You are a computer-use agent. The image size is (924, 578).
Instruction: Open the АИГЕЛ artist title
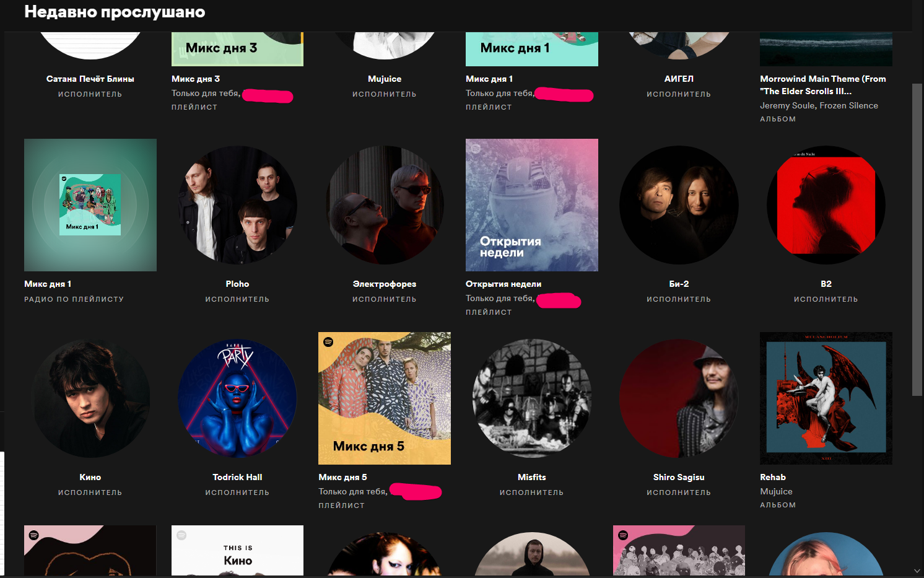tap(679, 79)
